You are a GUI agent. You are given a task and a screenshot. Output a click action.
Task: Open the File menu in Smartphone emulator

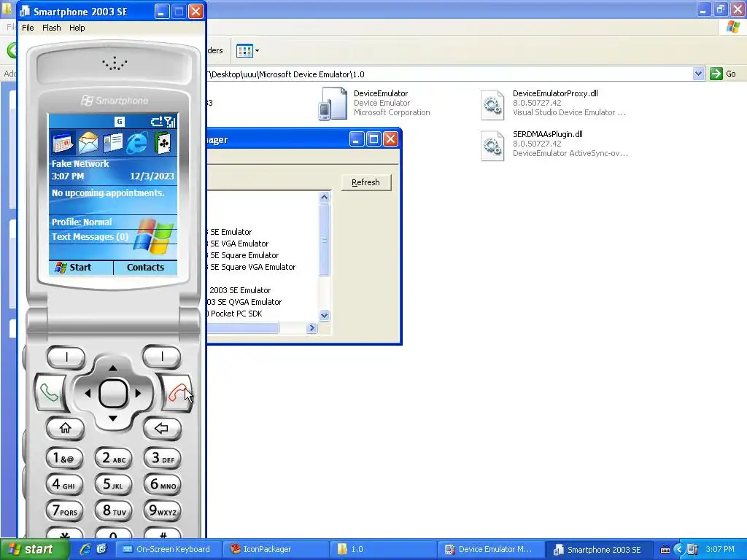pyautogui.click(x=28, y=28)
